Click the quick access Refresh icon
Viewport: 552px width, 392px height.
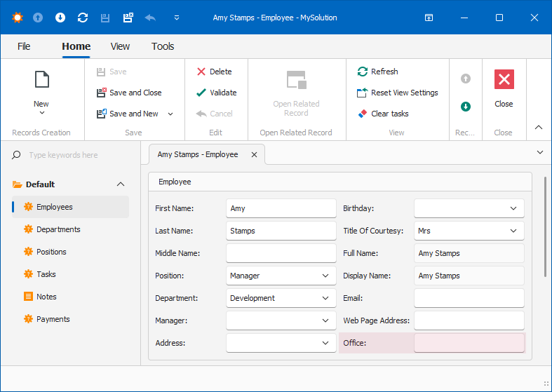click(83, 18)
